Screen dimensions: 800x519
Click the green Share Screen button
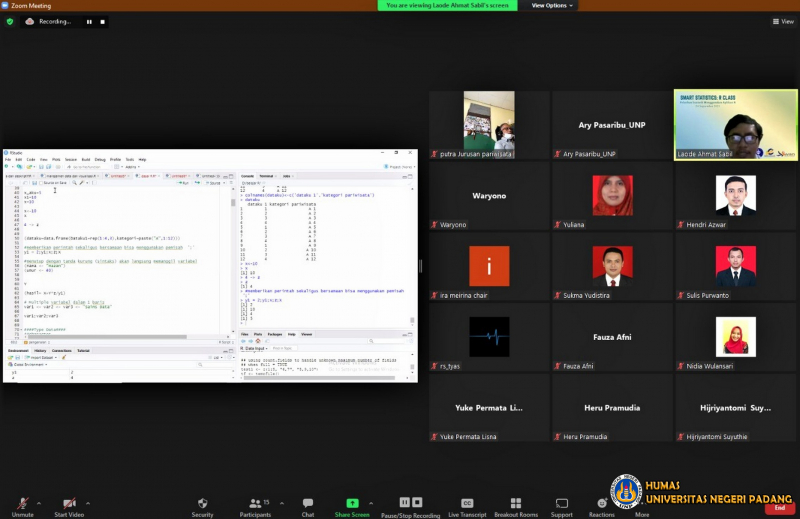click(352, 507)
